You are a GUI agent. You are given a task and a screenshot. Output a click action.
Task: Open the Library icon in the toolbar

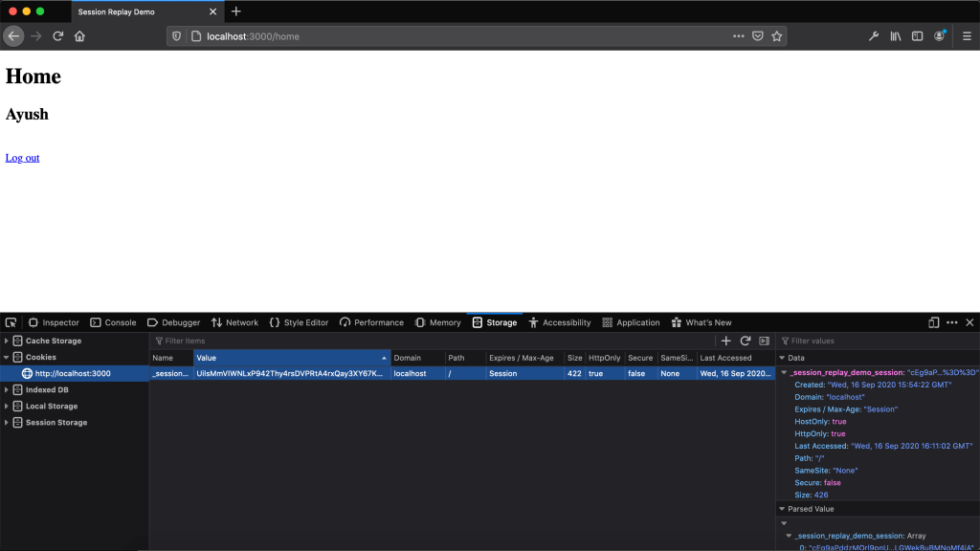pyautogui.click(x=895, y=35)
